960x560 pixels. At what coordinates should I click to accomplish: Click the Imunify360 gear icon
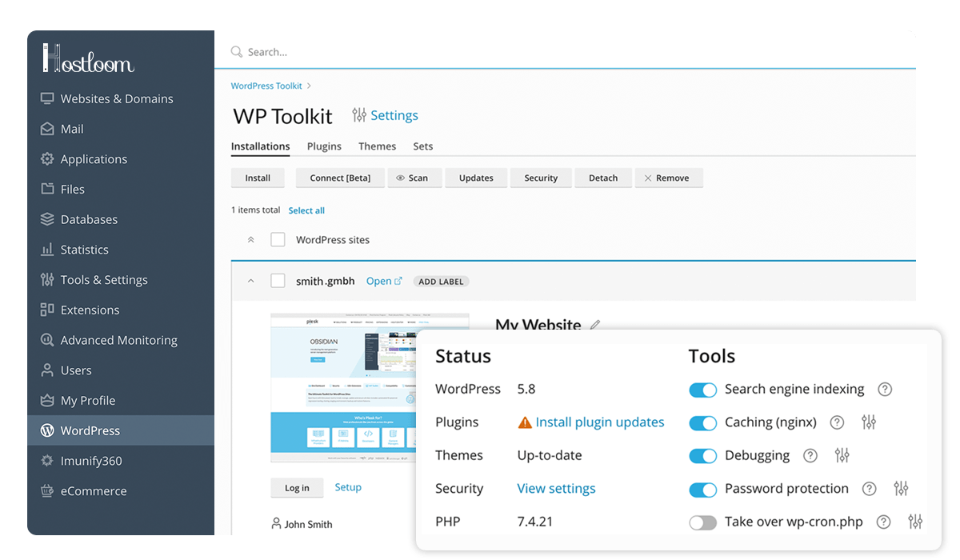click(47, 461)
